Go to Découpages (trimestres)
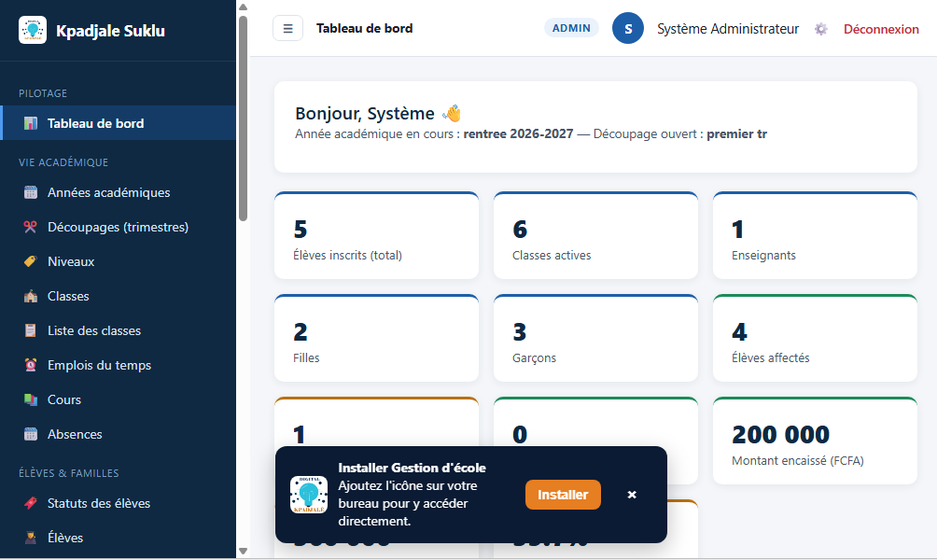 click(x=119, y=227)
